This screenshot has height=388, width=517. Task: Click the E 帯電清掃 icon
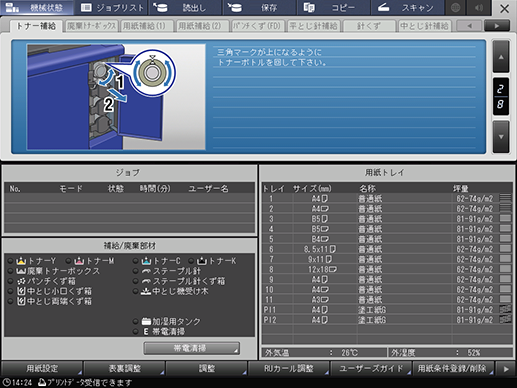click(146, 331)
